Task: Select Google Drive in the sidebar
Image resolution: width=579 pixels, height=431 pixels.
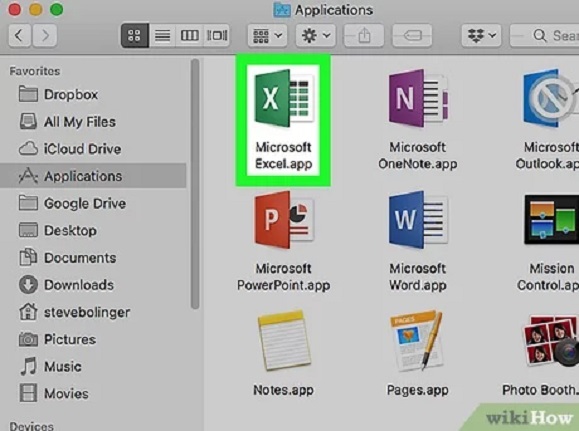Action: [93, 203]
